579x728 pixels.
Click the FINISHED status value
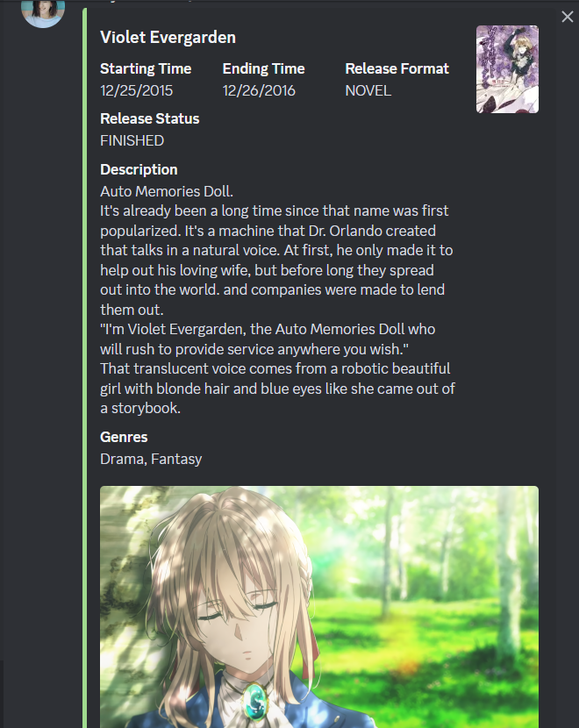tap(132, 140)
